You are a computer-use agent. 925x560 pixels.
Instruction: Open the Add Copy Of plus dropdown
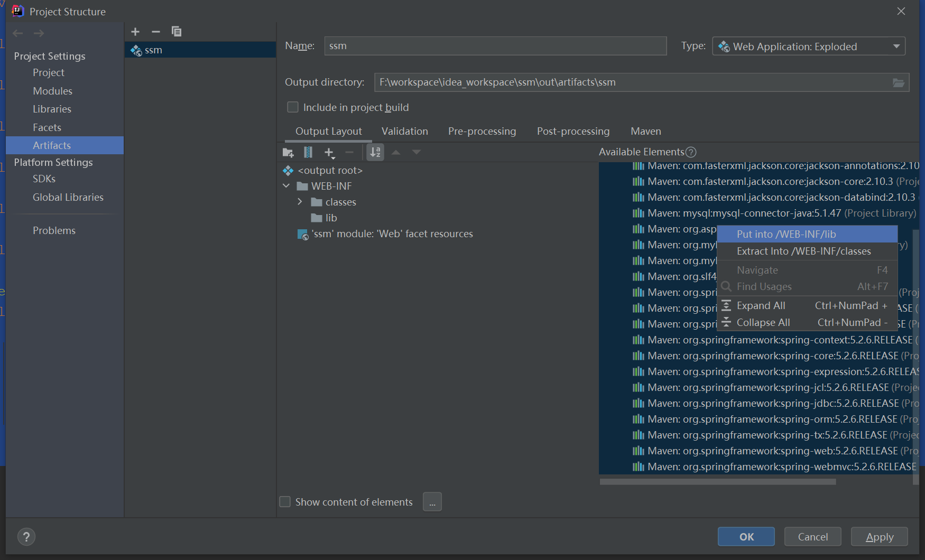329,153
